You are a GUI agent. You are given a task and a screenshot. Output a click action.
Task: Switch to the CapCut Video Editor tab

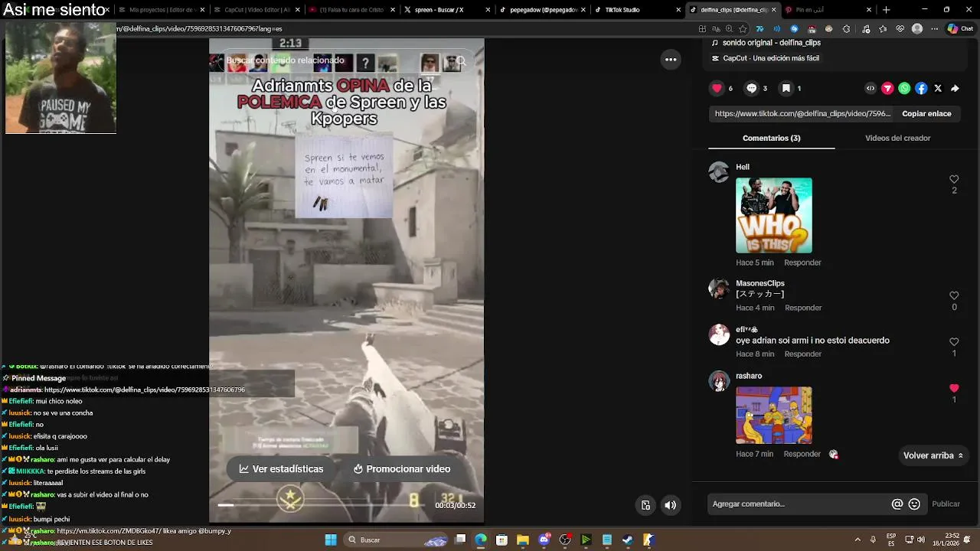point(256,10)
